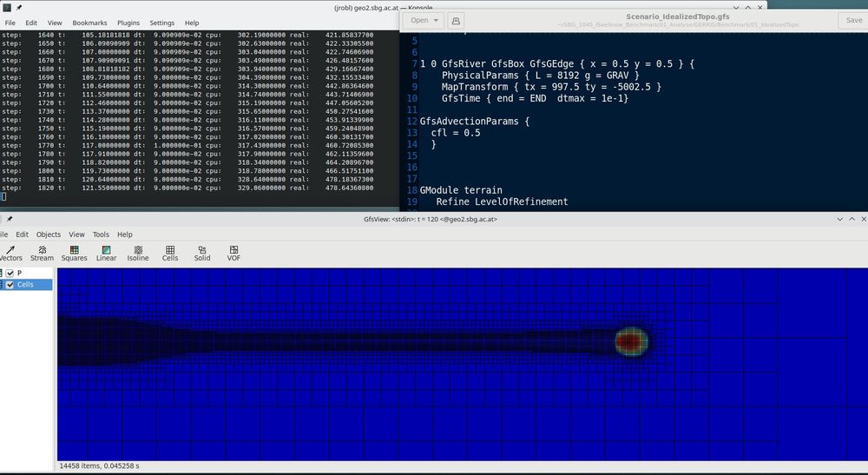Open GfsView Help menu
The height and width of the screenshot is (475, 868).
pos(124,234)
